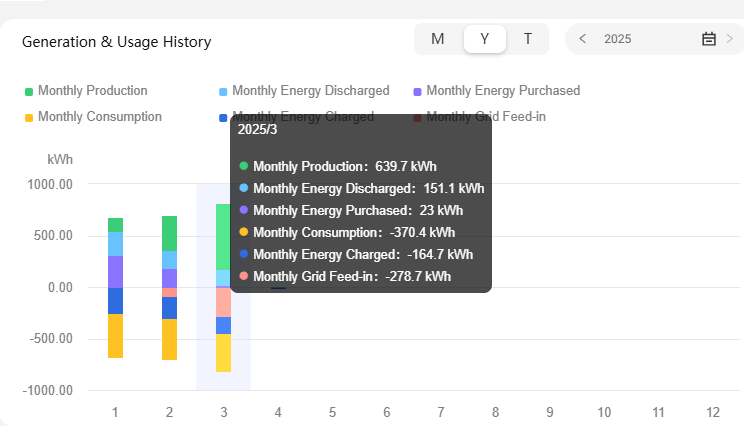The width and height of the screenshot is (744, 426).
Task: Click month 12 on the x-axis
Action: pyautogui.click(x=712, y=412)
